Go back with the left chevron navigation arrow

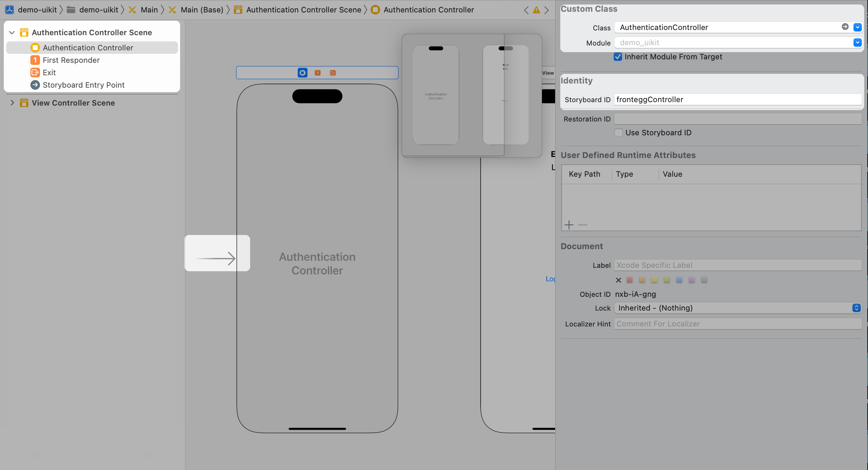tap(526, 10)
